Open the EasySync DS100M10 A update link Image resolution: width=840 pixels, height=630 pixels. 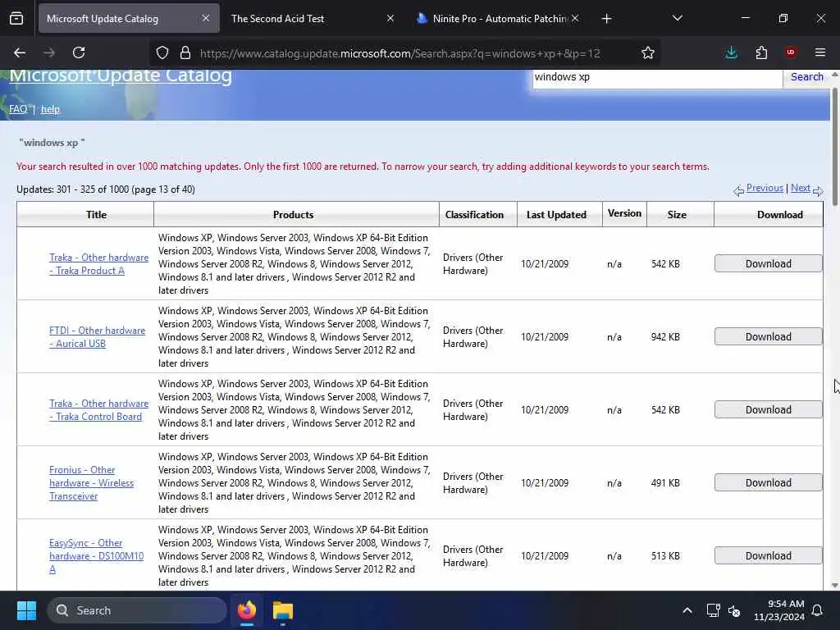point(97,555)
